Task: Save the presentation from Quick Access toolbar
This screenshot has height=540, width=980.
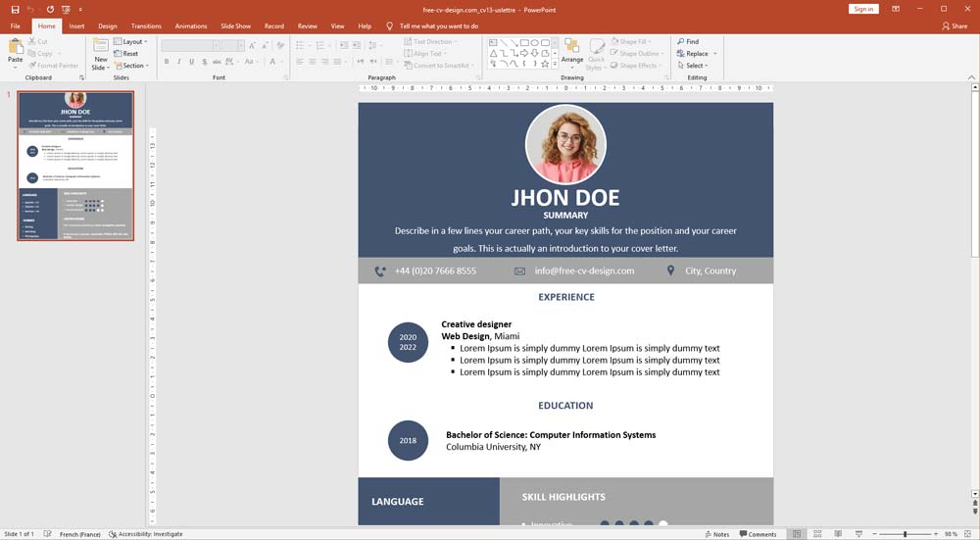Action: tap(15, 10)
